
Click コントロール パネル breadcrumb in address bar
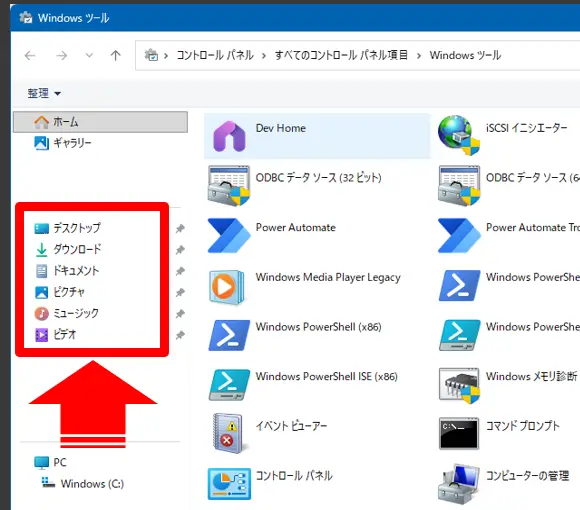pos(215,55)
